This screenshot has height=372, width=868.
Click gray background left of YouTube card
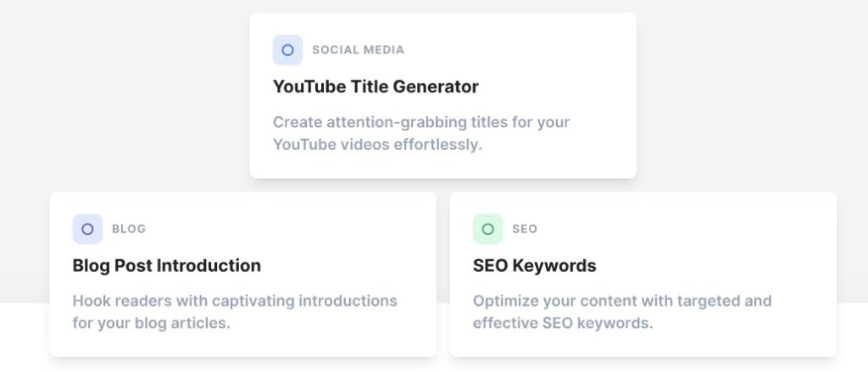[127, 93]
